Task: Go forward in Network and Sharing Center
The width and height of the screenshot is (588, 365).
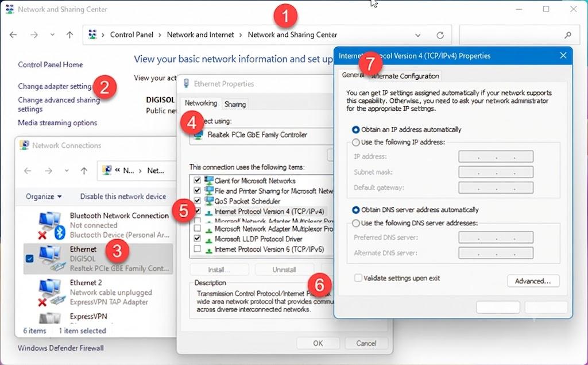Action: 34,35
